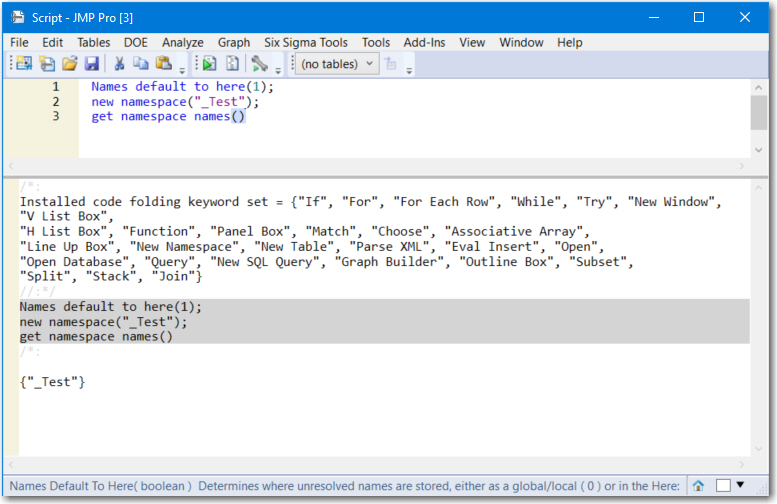Click log line starting with "Split", "Stack"
The height and width of the screenshot is (504, 777).
pyautogui.click(x=111, y=277)
